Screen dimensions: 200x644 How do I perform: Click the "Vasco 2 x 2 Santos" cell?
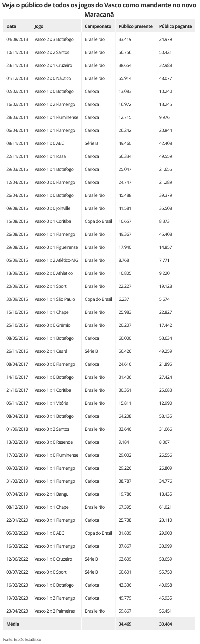[52, 52]
